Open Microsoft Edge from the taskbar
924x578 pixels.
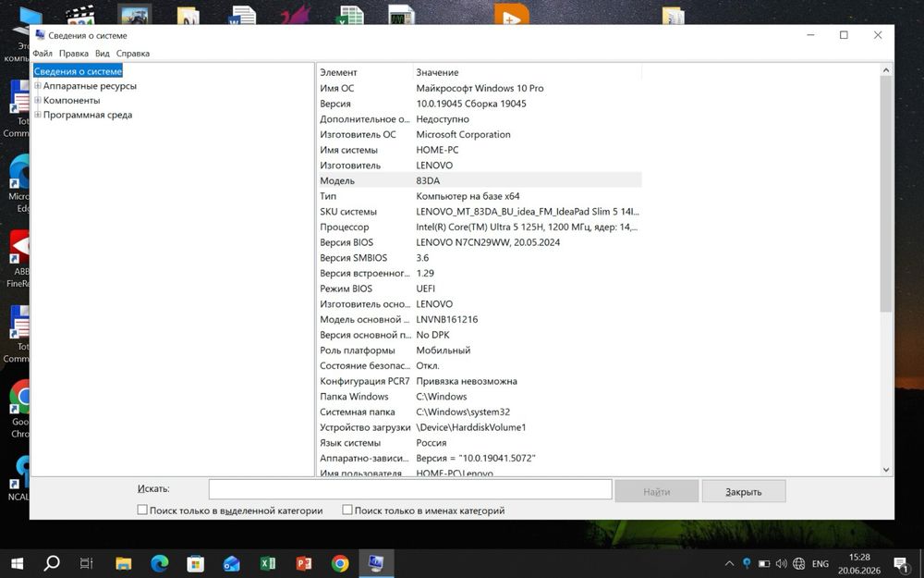(x=159, y=564)
